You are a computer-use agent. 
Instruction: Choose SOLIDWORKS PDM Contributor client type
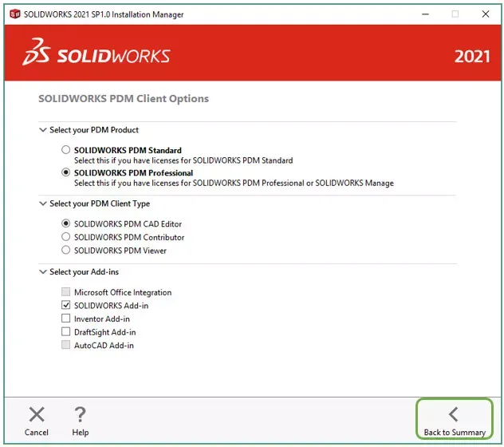click(x=65, y=237)
